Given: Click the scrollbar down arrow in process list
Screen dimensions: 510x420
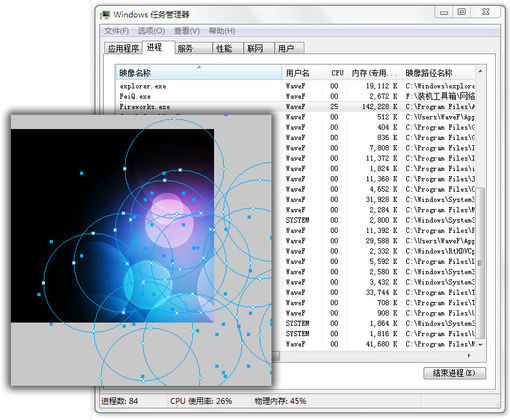Looking at the screenshot, I should coord(480,344).
